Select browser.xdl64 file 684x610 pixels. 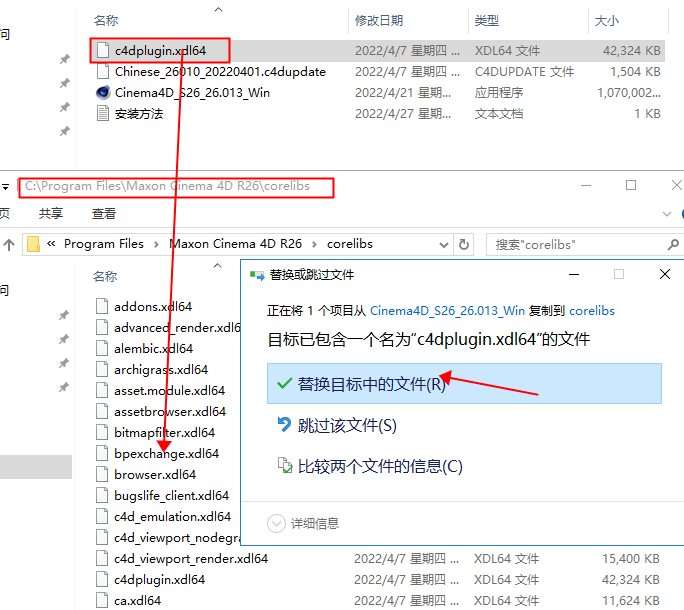[x=155, y=474]
